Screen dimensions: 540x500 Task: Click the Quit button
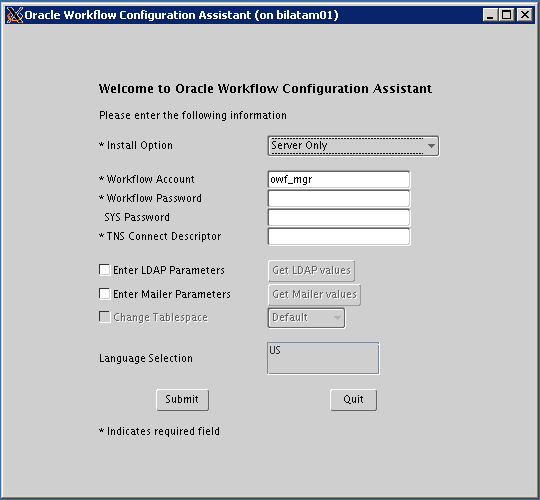[x=353, y=400]
